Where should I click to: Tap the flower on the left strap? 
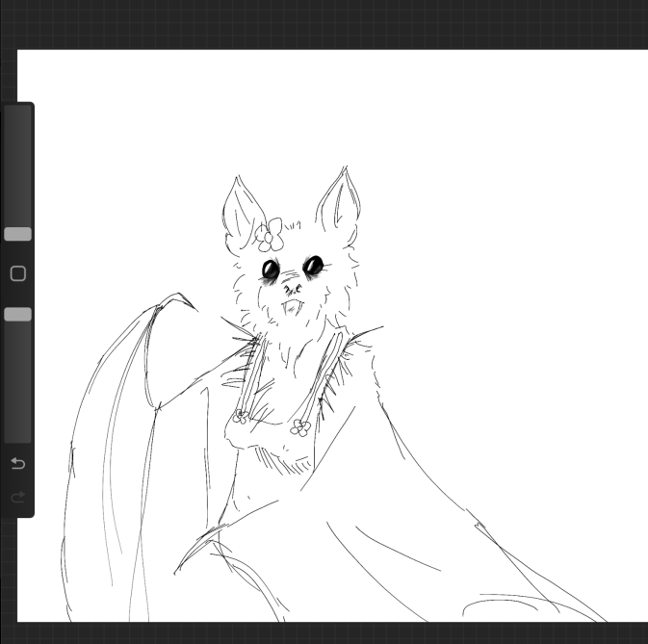point(241,416)
